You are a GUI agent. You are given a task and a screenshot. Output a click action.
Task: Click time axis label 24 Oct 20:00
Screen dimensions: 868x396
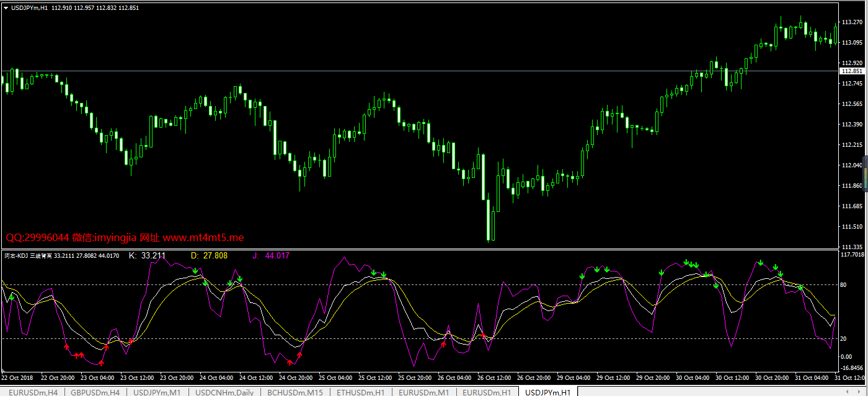click(x=296, y=377)
